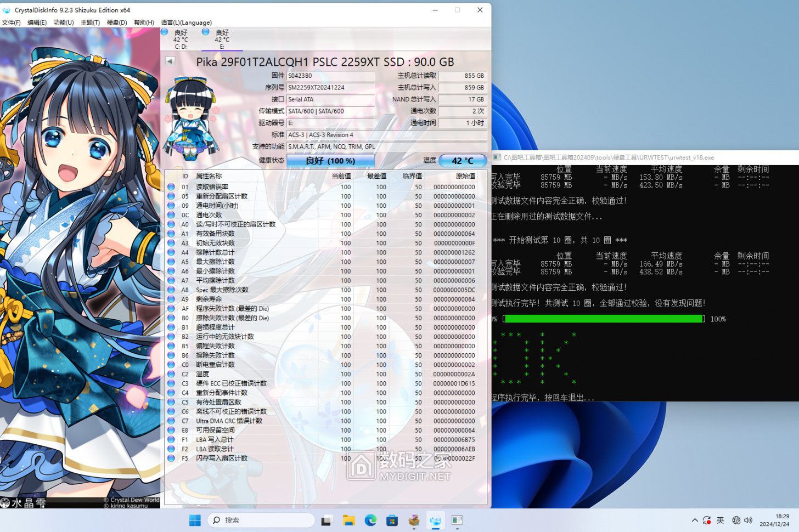Click status orb for attribute A4 擦除计数总计
Viewport: 799px width, 532px height.
[171, 252]
